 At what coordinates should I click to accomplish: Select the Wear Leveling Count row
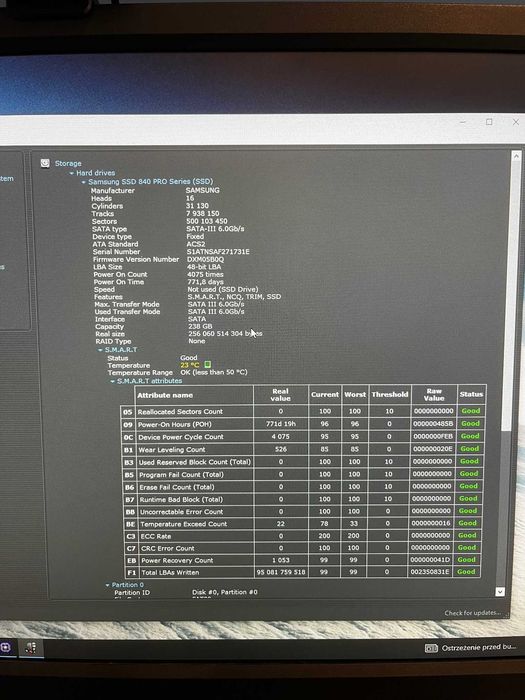302,449
